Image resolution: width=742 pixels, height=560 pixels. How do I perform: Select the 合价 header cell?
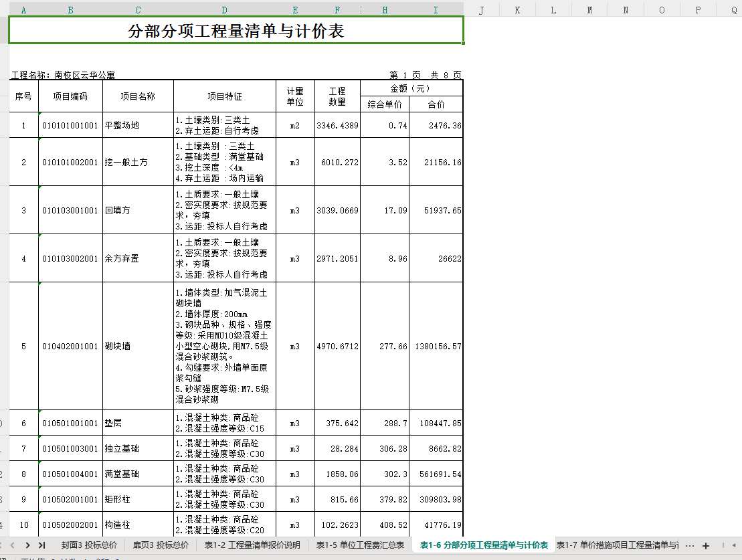pyautogui.click(x=436, y=104)
